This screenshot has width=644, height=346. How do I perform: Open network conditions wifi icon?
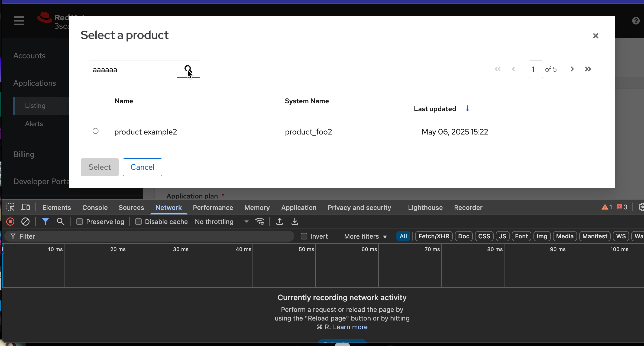(260, 222)
